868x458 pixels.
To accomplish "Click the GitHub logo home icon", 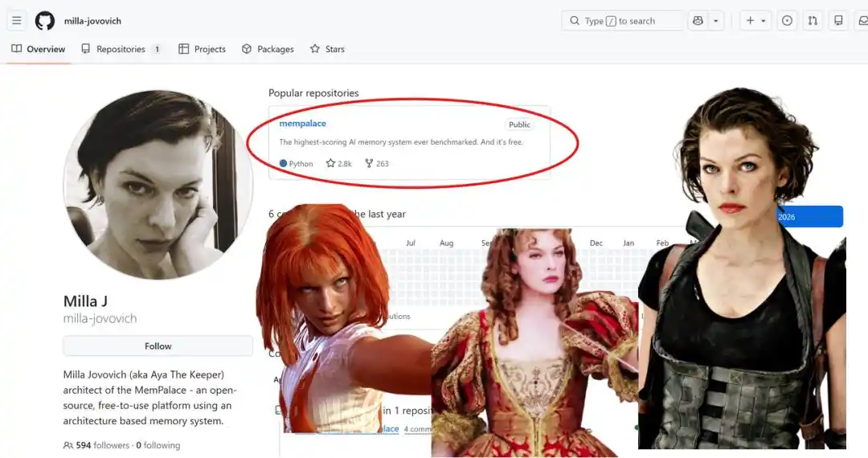I will tap(45, 21).
